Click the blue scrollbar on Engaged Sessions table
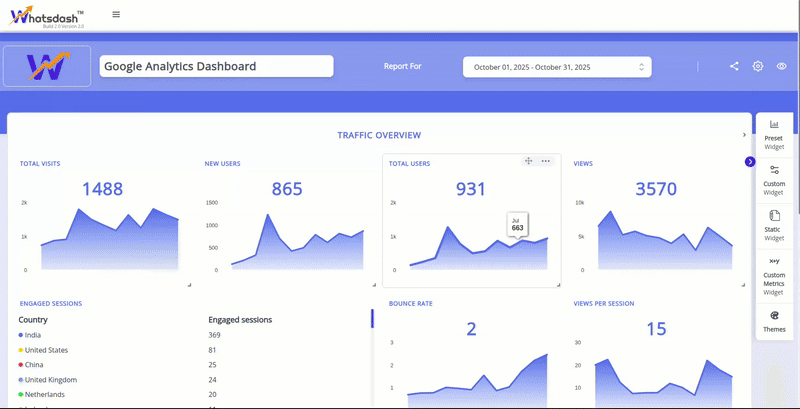The image size is (800, 409). pos(372,318)
